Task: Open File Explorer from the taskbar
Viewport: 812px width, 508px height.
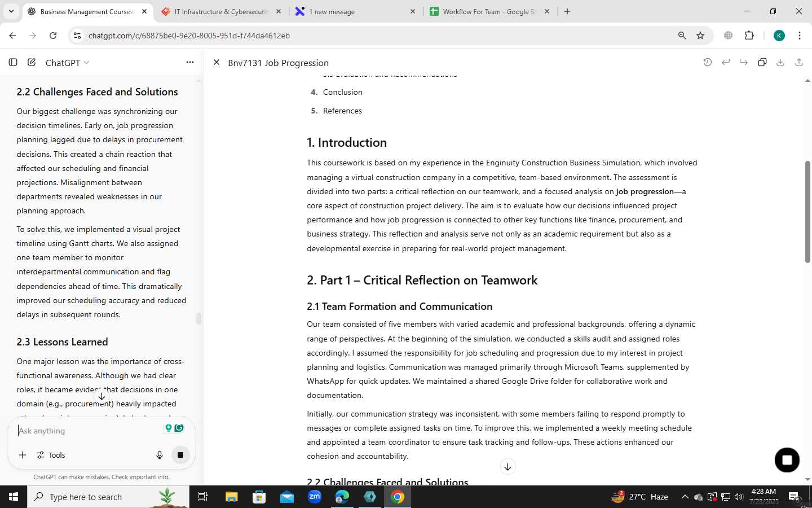Action: coord(232,497)
